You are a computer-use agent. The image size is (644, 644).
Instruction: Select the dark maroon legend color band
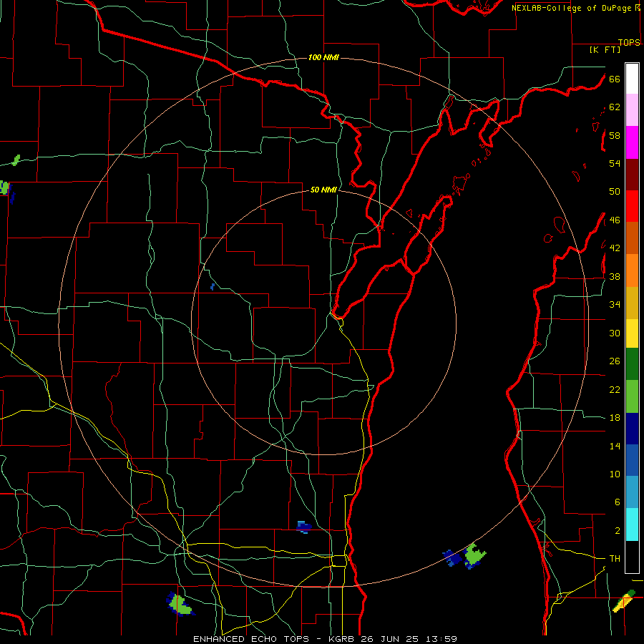point(632,175)
